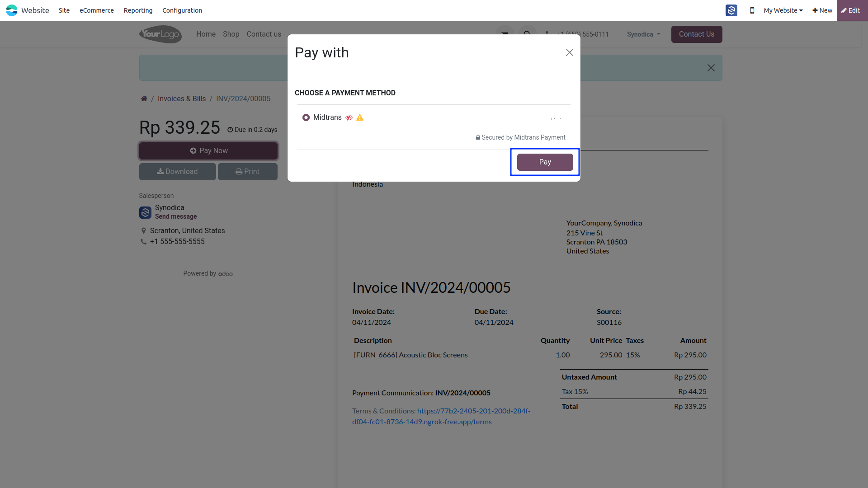
Task: Select the Midtrans payment radio button
Action: point(306,117)
